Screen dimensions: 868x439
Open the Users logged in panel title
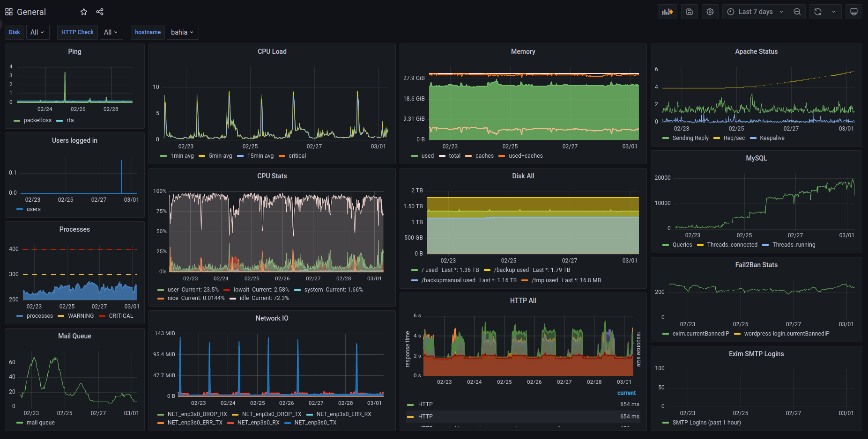point(74,140)
